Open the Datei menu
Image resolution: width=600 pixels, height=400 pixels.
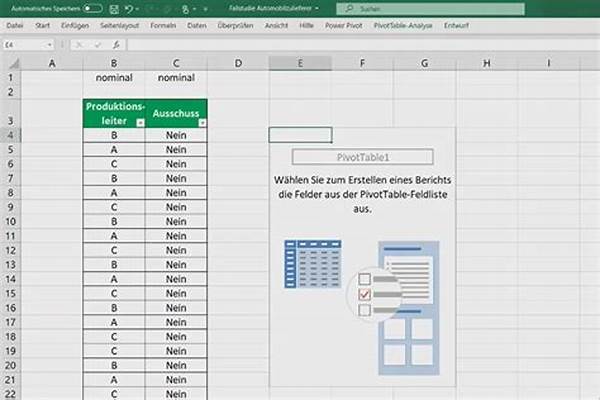click(15, 25)
